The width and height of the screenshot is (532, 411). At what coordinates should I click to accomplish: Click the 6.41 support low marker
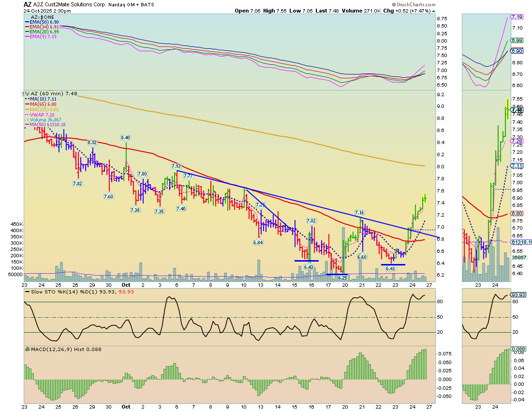tap(391, 268)
